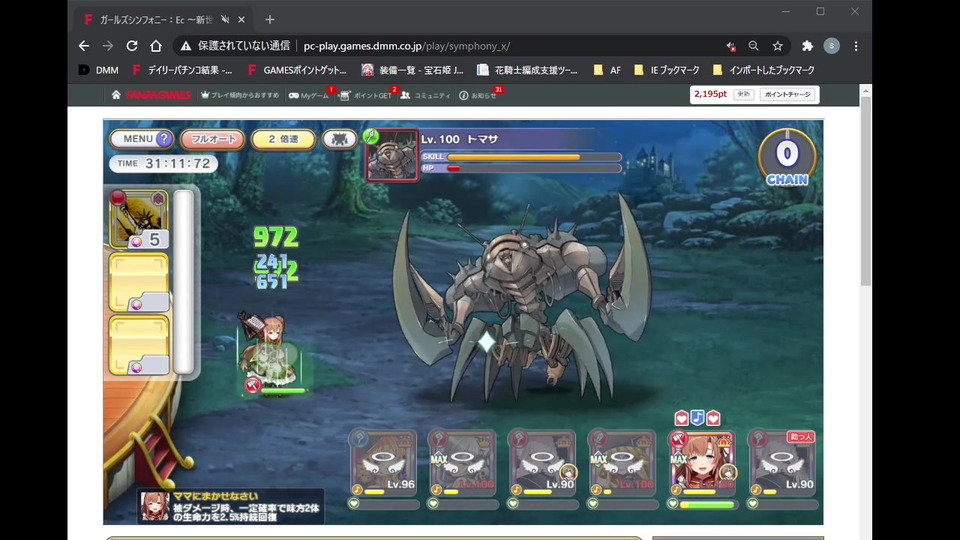Click the green leaf attribute icon
Viewport: 960px width, 540px height.
(x=370, y=136)
